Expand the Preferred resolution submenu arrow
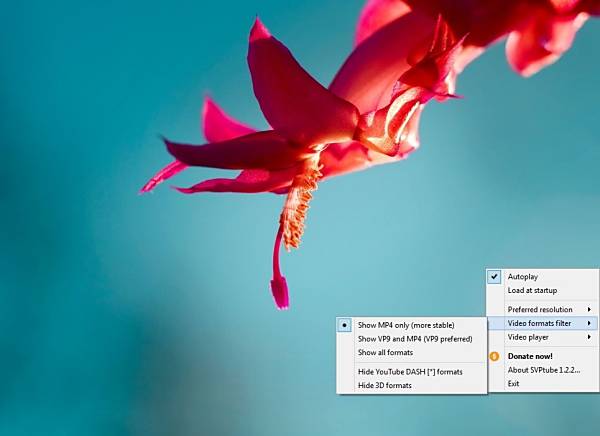This screenshot has width=600, height=436. [x=589, y=309]
